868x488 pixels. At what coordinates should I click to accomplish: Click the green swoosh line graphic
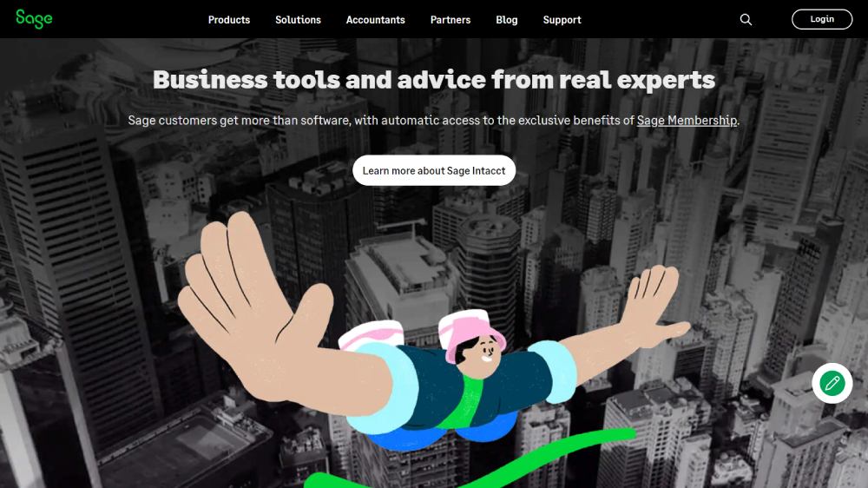(470, 459)
